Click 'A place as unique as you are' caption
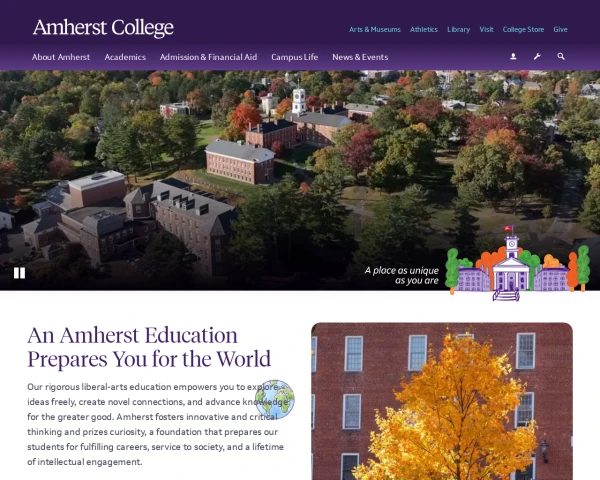The image size is (600, 480). click(401, 275)
